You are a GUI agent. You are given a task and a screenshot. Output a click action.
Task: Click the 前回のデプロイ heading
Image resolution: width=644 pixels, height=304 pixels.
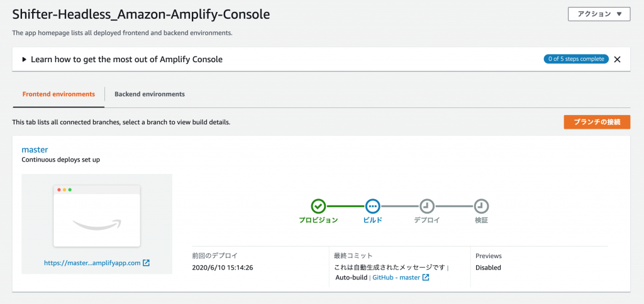[x=215, y=256]
